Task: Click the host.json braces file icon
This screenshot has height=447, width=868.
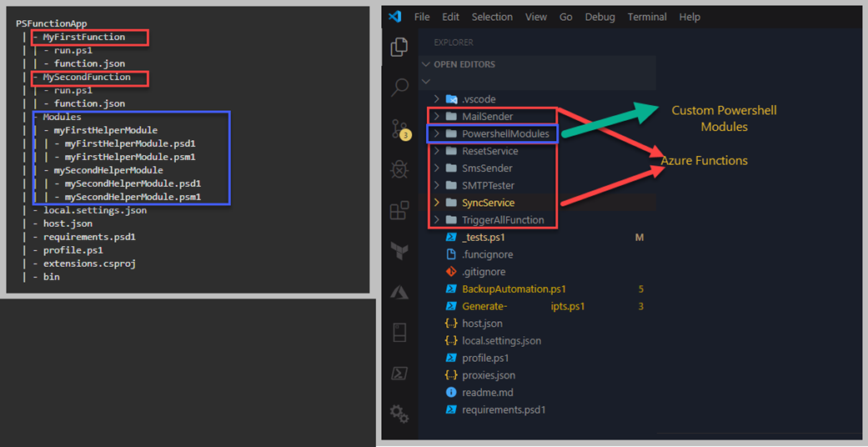Action: point(451,324)
